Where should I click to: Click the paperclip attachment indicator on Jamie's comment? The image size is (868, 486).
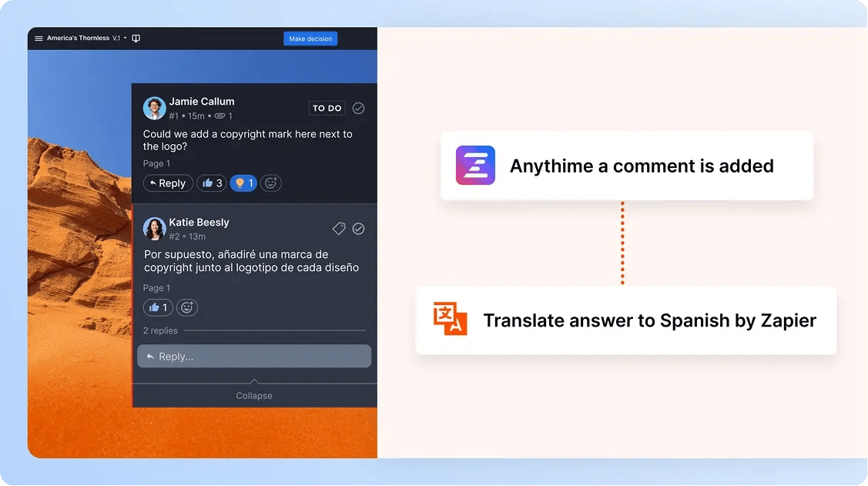[221, 116]
